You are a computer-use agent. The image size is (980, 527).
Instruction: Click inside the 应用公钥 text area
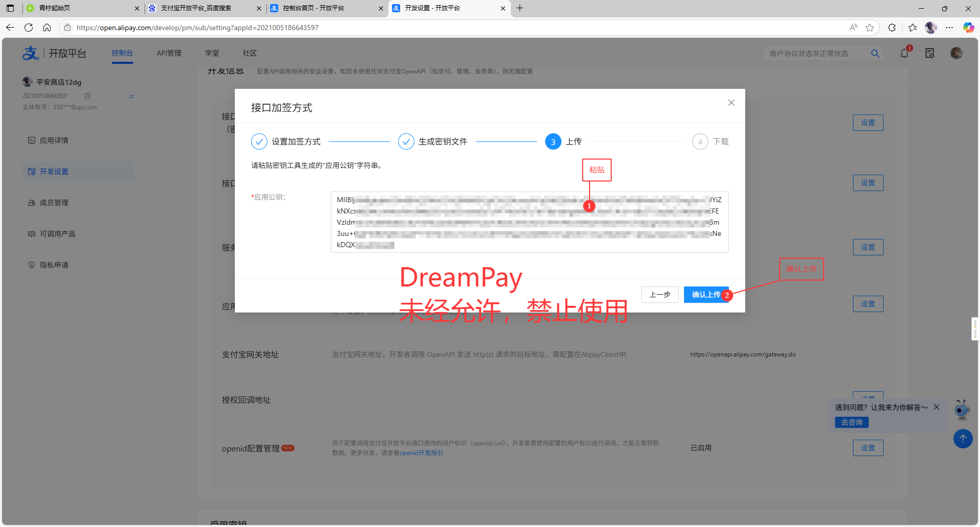(x=529, y=222)
